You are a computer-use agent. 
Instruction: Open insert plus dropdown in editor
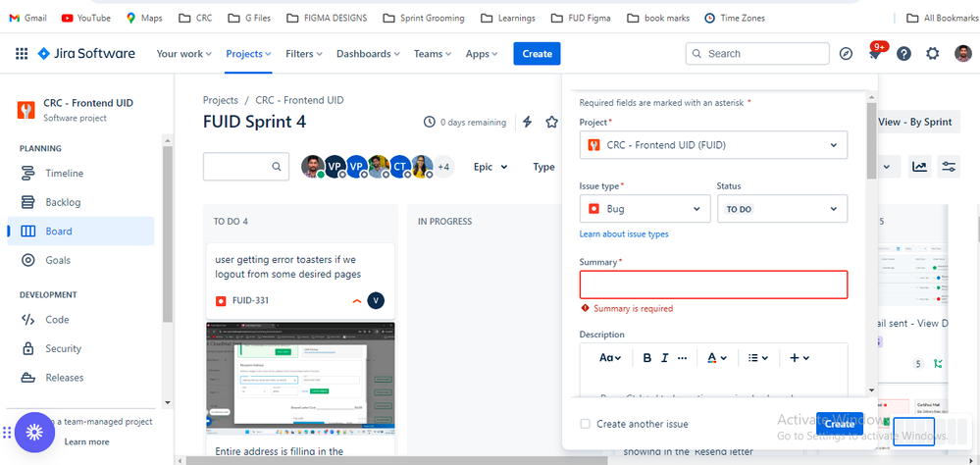click(799, 358)
